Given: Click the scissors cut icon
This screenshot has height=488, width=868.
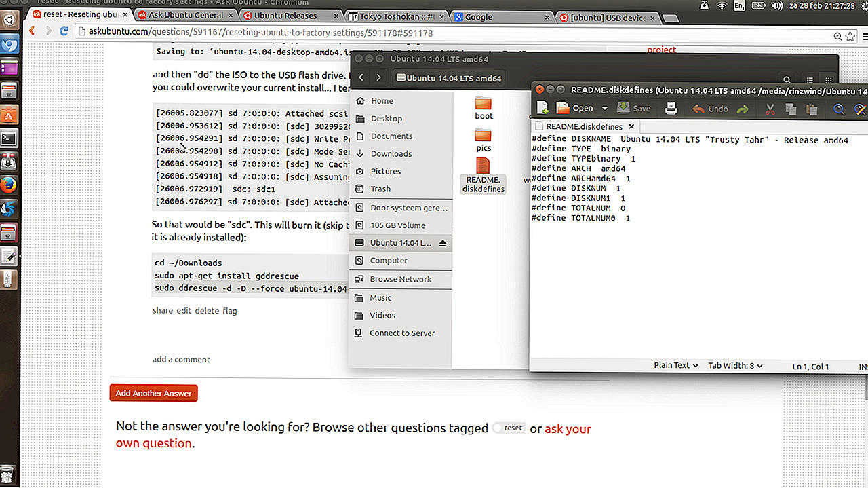Looking at the screenshot, I should [x=770, y=109].
